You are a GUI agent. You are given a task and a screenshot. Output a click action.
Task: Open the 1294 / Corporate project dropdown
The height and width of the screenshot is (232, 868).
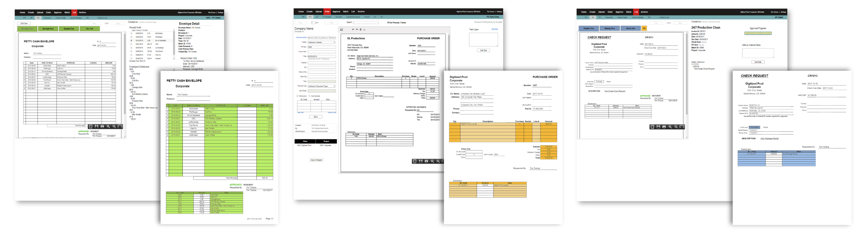(x=326, y=145)
